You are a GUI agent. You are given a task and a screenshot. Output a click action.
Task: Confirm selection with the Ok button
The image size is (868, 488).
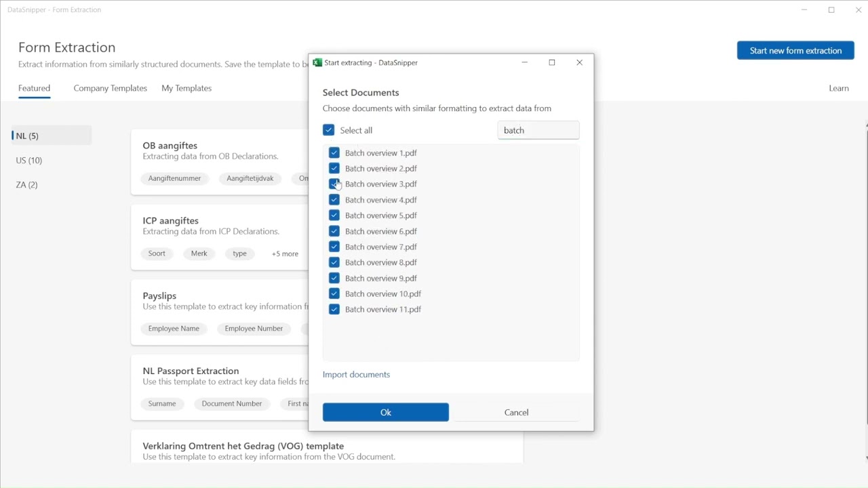pos(386,412)
